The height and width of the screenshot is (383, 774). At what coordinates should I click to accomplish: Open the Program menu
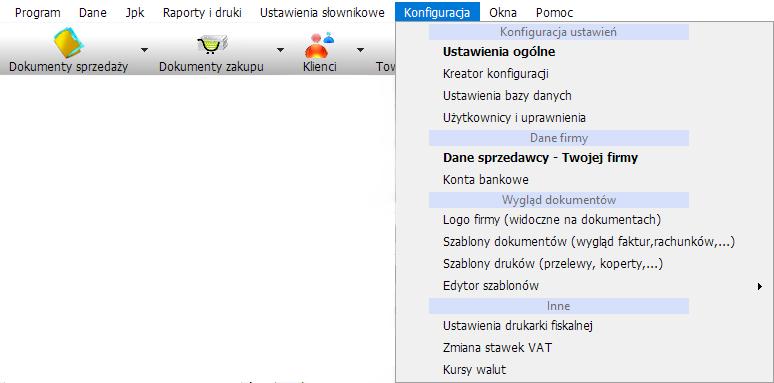(x=38, y=13)
